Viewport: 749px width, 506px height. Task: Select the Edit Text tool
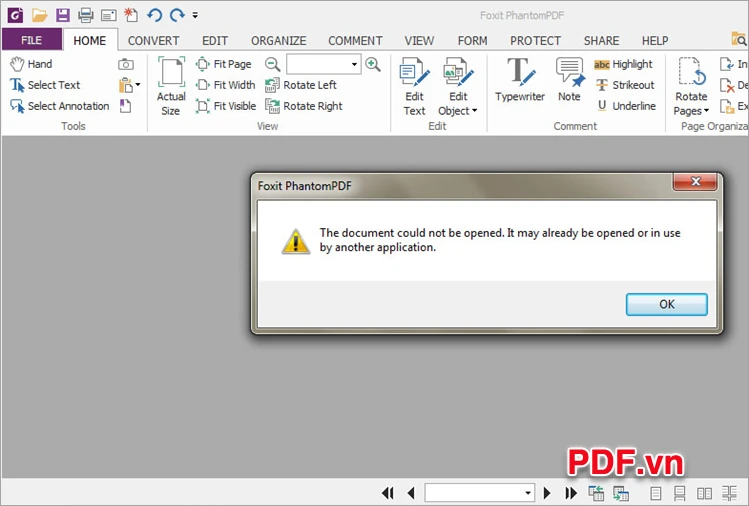coord(414,86)
